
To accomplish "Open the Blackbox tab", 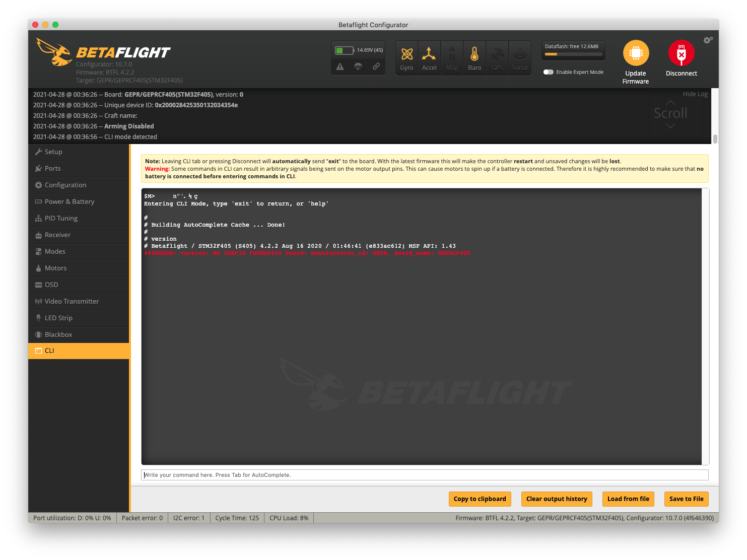I will pyautogui.click(x=79, y=334).
